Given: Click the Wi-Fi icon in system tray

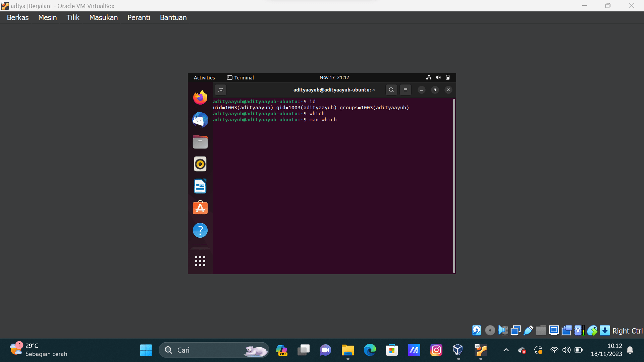Looking at the screenshot, I should [554, 350].
